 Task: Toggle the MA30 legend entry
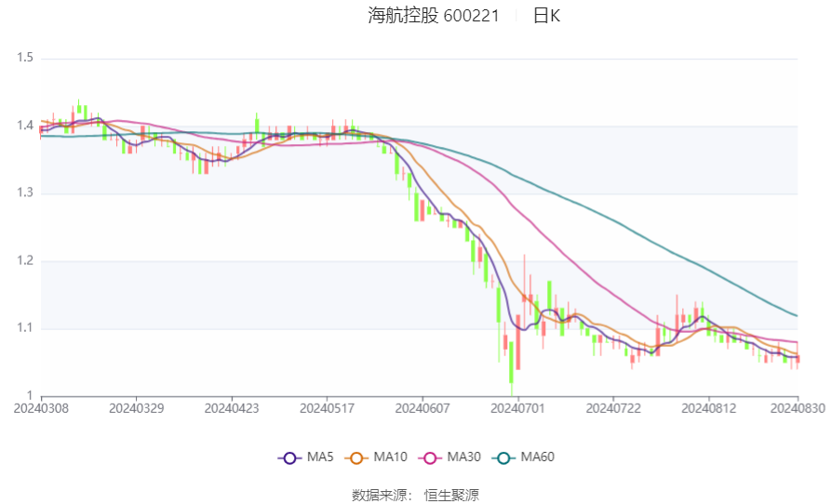tap(449, 458)
